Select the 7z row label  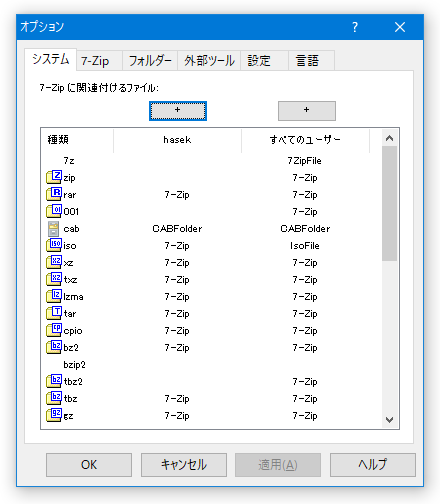pos(69,161)
